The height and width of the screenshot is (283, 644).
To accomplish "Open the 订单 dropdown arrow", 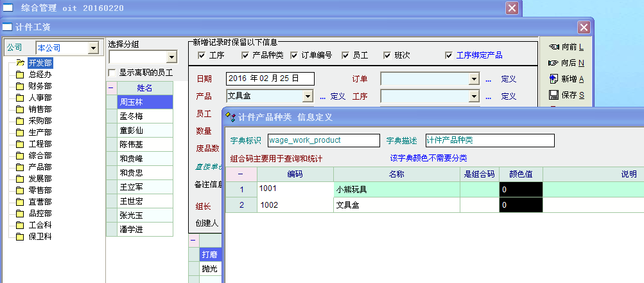I will point(474,79).
